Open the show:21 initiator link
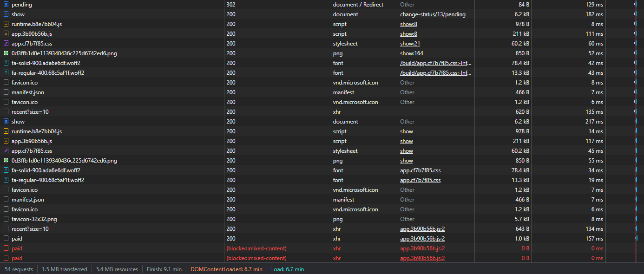Image resolution: width=644 pixels, height=274 pixels. tap(408, 43)
